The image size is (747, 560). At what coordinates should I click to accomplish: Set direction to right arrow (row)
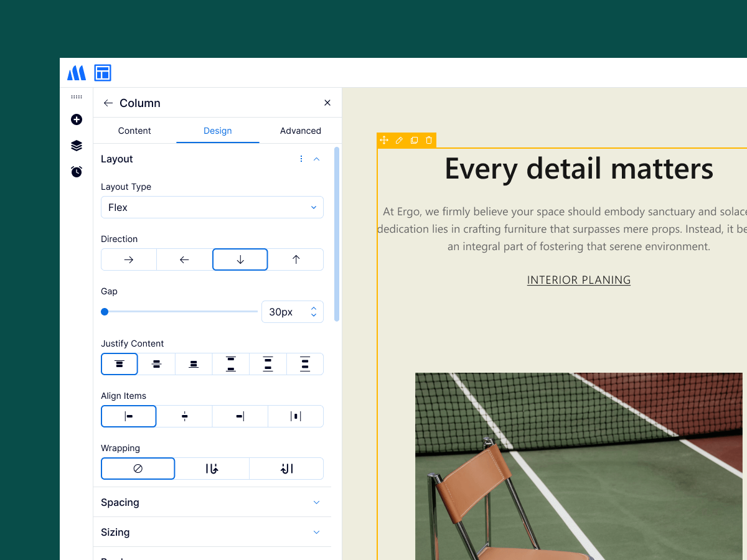129,260
